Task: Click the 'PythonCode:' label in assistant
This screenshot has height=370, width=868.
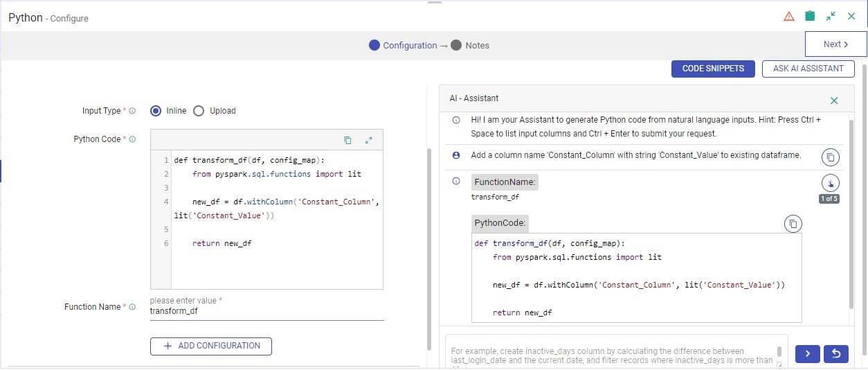Action: [x=500, y=223]
